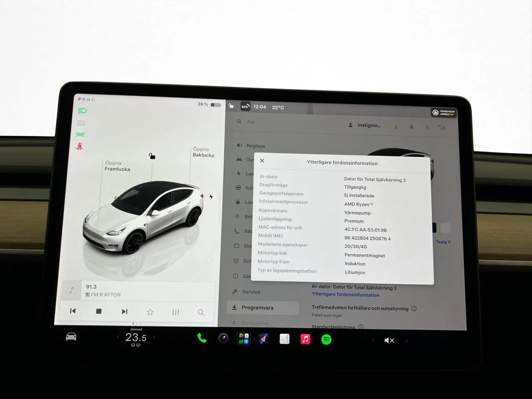Screen dimensions: 532x399
Task: Tap the Permanentmagnet rear motor value
Action: [x=365, y=256]
